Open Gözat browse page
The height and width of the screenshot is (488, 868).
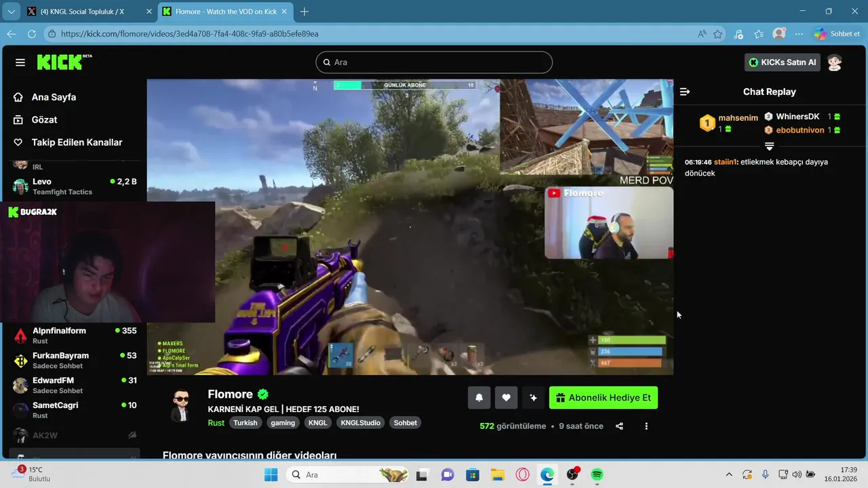click(x=45, y=119)
